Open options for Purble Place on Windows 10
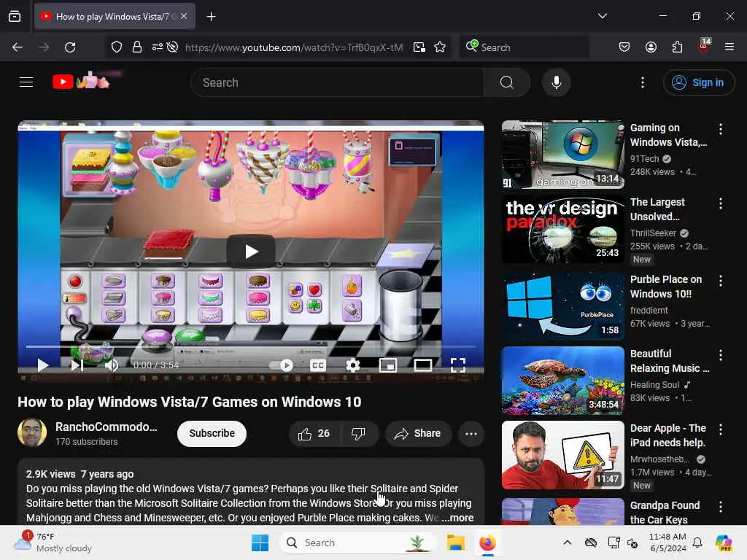747x560 pixels. pyautogui.click(x=720, y=281)
